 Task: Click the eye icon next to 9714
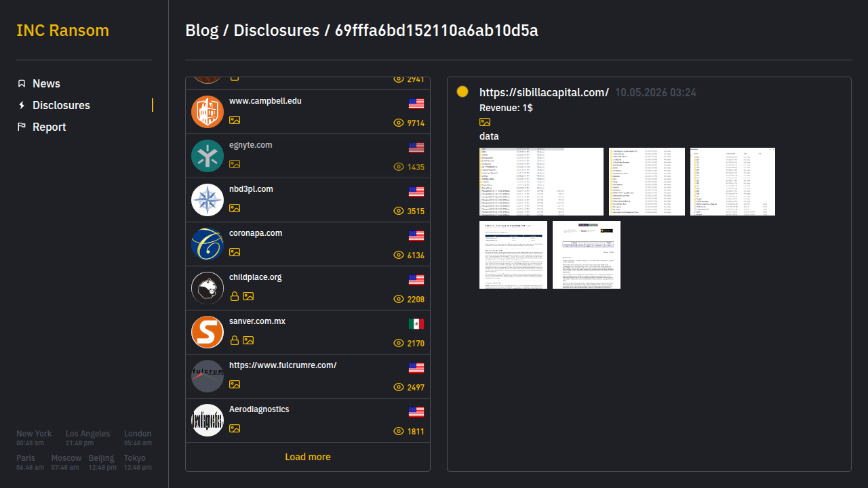tap(399, 123)
